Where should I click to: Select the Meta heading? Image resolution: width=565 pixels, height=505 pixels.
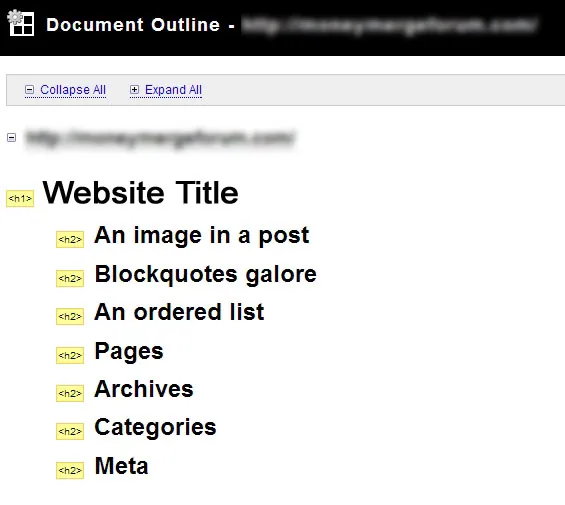[121, 466]
